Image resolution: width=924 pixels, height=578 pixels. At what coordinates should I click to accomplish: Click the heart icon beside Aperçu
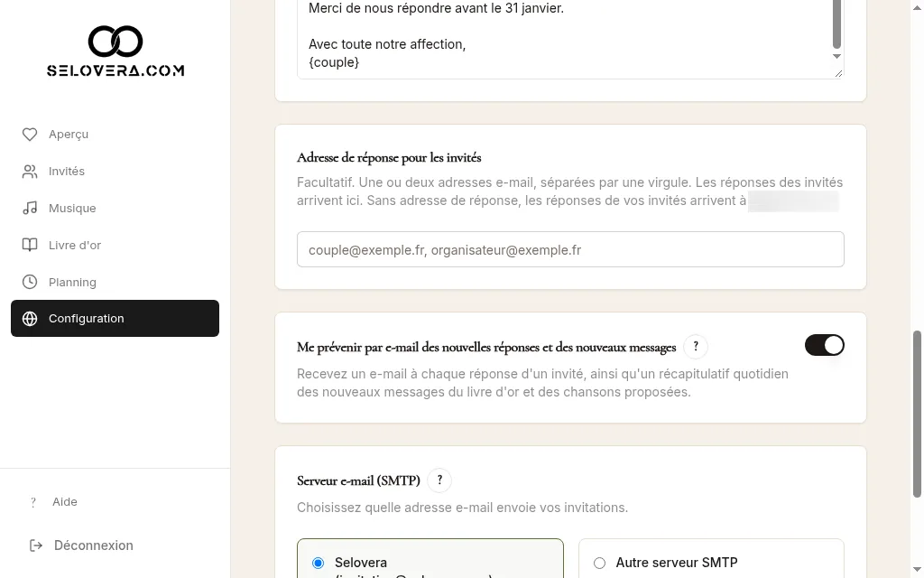coord(30,135)
